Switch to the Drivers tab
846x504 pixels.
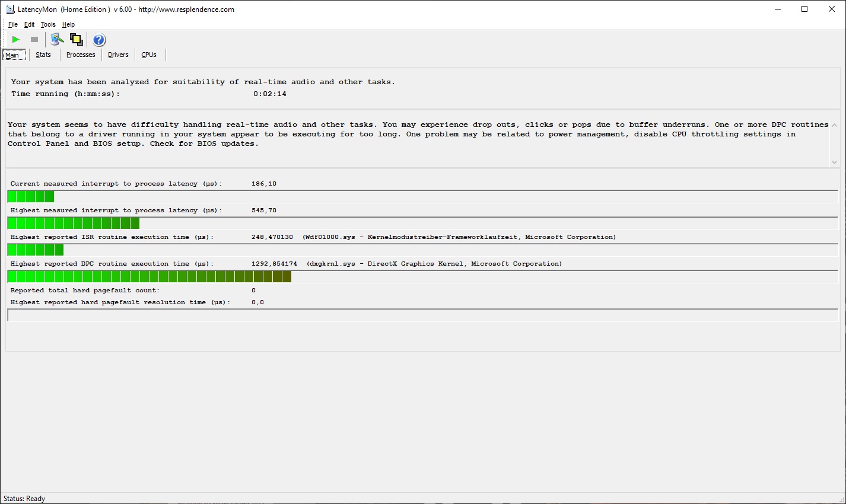tap(118, 55)
